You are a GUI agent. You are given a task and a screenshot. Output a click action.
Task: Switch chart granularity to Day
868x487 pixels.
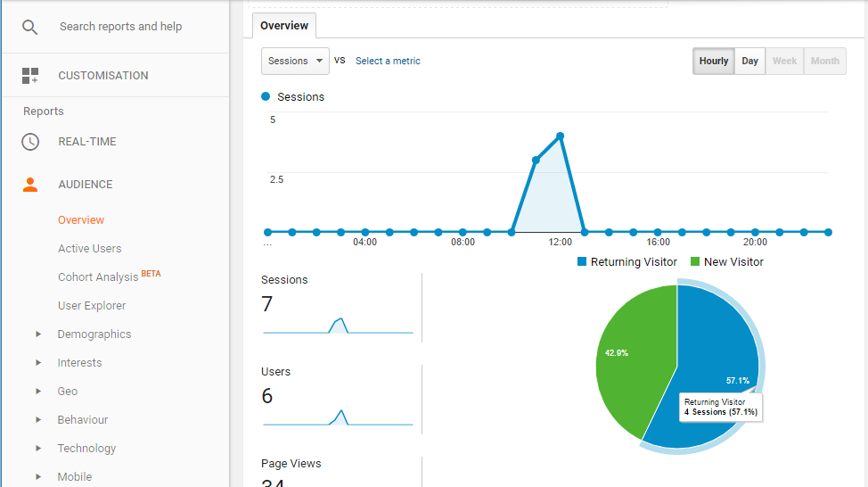click(x=749, y=62)
